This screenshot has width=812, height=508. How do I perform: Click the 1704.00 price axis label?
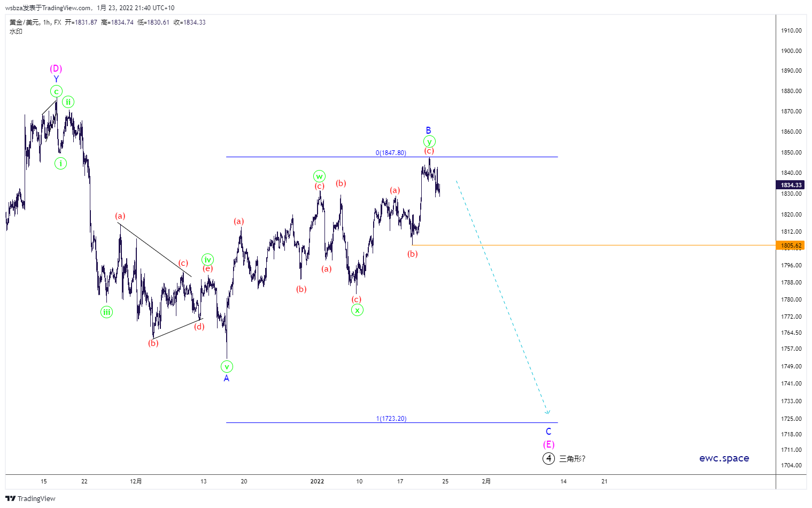click(791, 465)
